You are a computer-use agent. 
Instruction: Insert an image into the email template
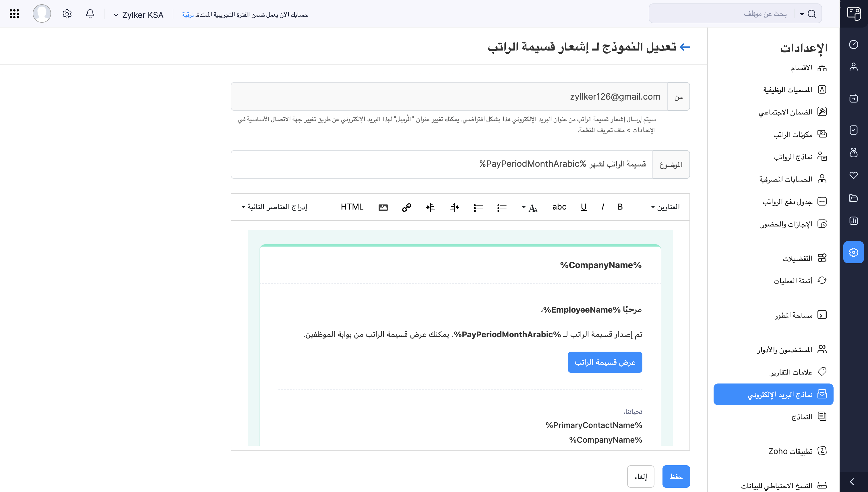point(383,207)
